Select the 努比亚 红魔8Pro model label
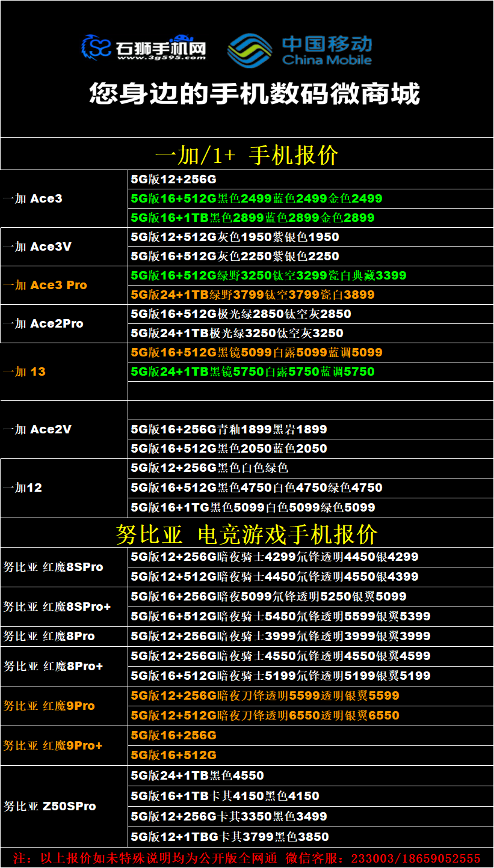Image resolution: width=494 pixels, height=868 pixels. coord(49,636)
